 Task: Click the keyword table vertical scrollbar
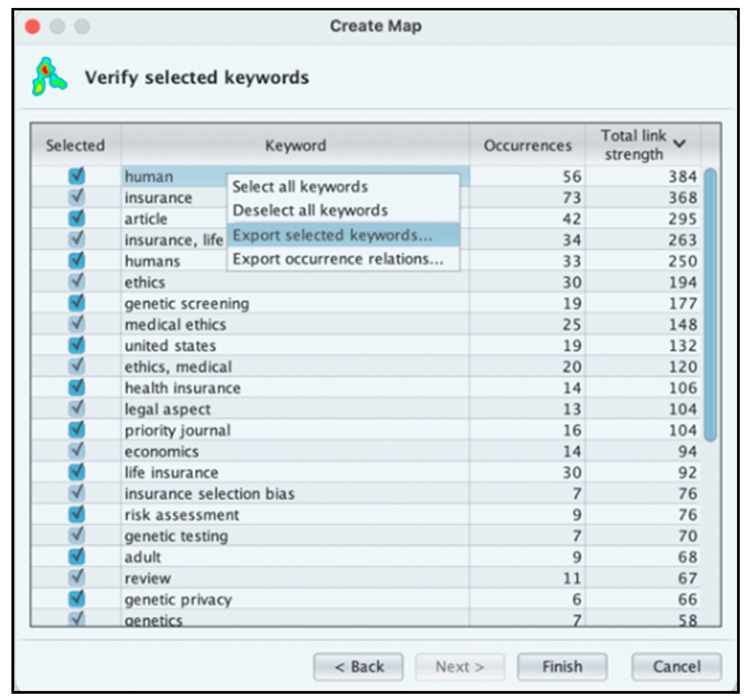pos(710,304)
